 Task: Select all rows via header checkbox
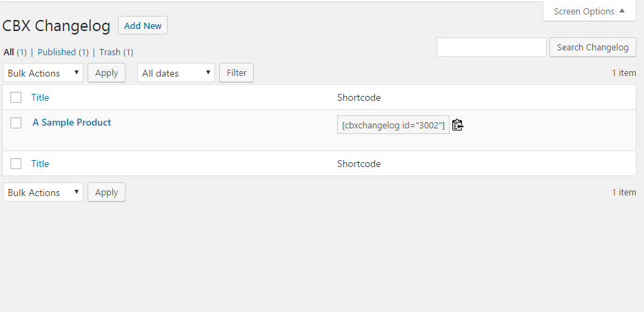(16, 97)
